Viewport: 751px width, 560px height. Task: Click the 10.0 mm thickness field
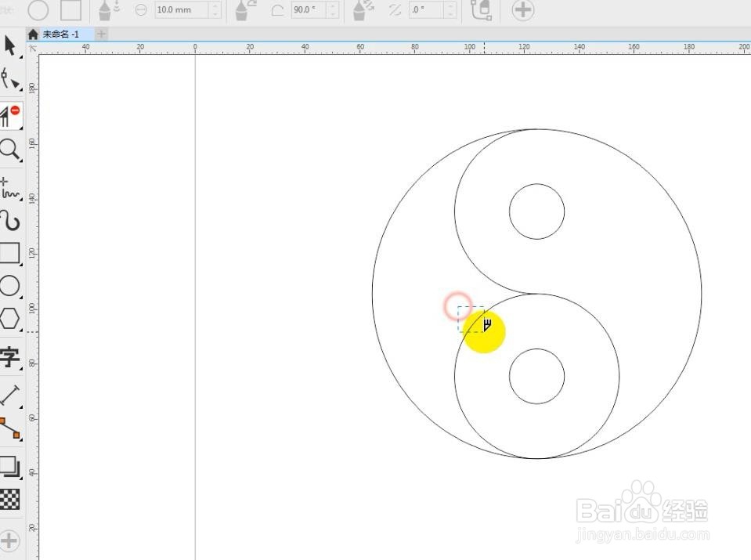coord(182,9)
